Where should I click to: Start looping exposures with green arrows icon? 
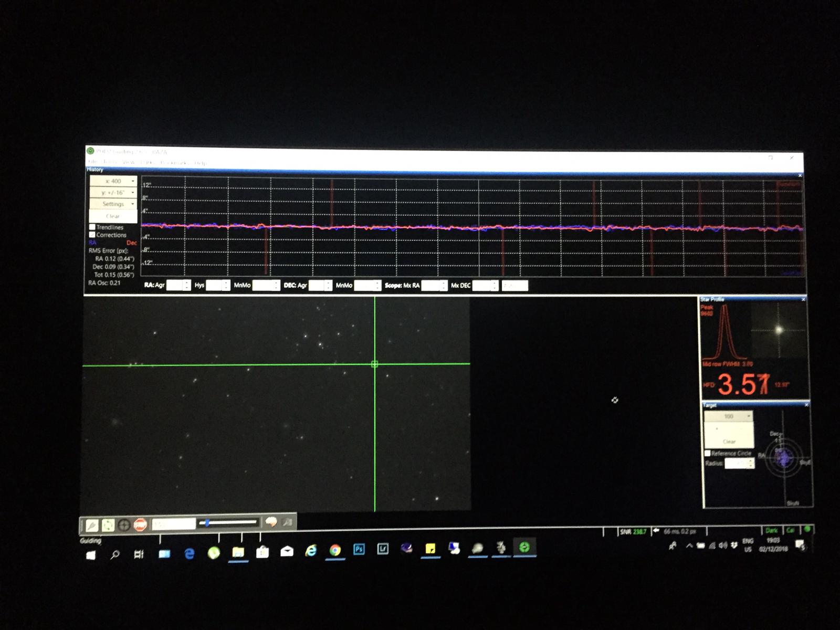[108, 524]
